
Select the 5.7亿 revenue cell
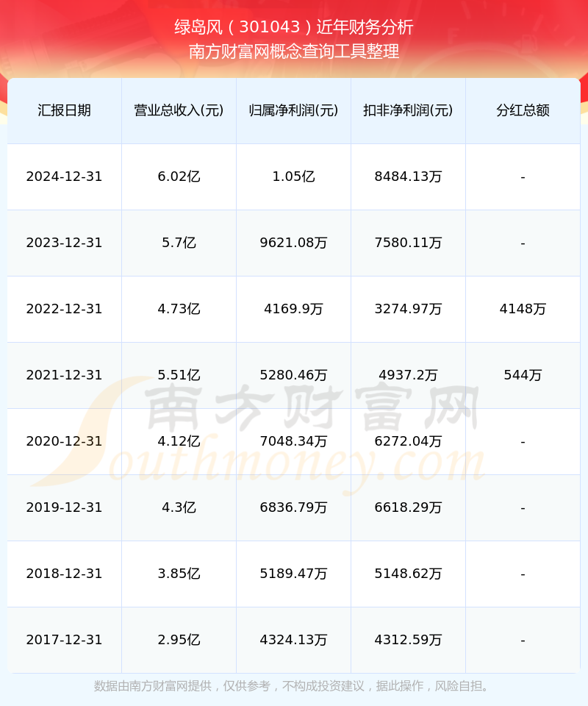[x=179, y=243]
